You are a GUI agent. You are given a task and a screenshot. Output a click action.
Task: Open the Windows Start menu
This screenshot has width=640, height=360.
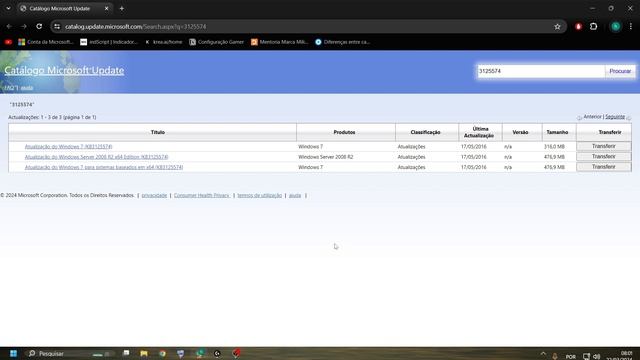tap(13, 353)
